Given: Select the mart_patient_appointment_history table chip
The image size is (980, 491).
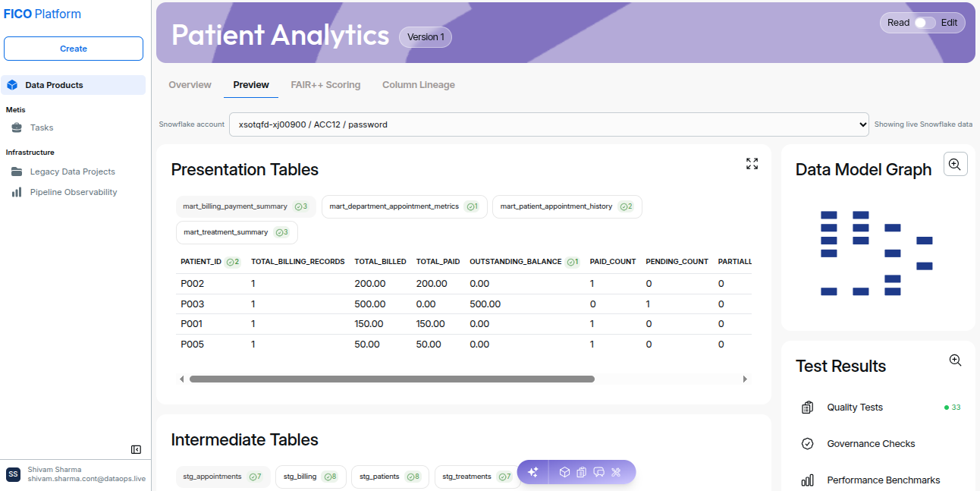Looking at the screenshot, I should (x=567, y=206).
